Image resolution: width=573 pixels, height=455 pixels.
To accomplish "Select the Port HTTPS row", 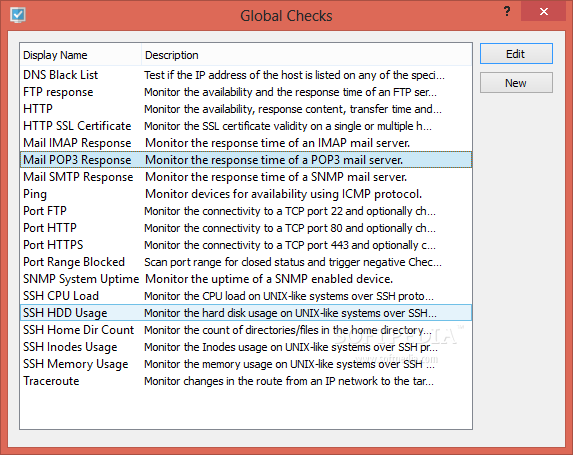I will tap(246, 245).
